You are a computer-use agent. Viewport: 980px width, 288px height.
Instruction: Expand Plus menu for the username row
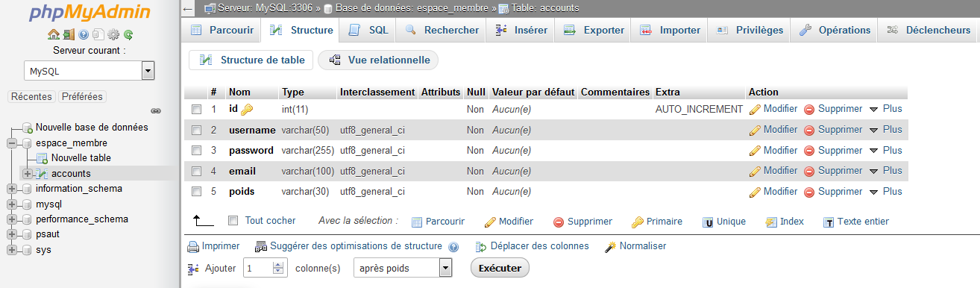[886, 130]
